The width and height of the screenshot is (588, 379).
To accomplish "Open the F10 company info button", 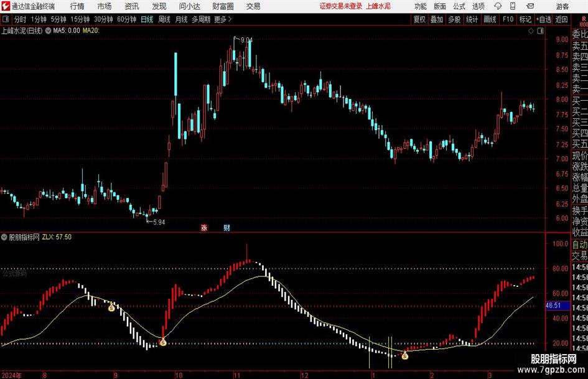I will [508, 19].
